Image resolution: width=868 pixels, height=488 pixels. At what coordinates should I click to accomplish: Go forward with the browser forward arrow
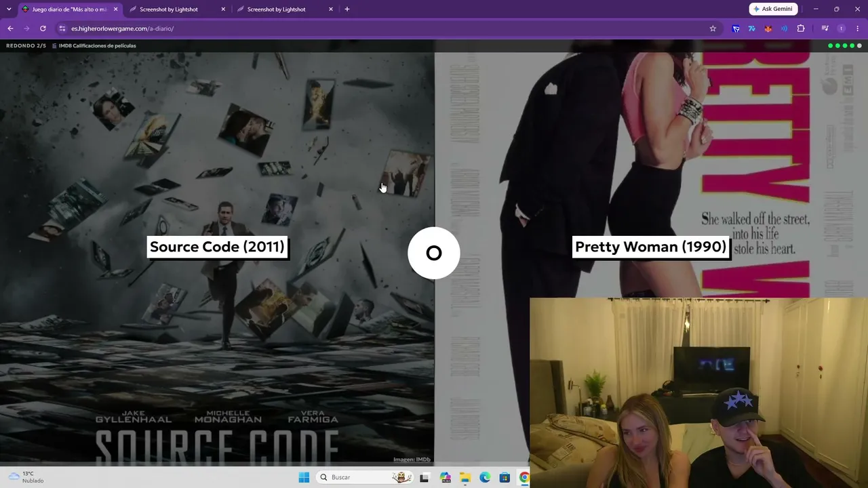(x=26, y=28)
